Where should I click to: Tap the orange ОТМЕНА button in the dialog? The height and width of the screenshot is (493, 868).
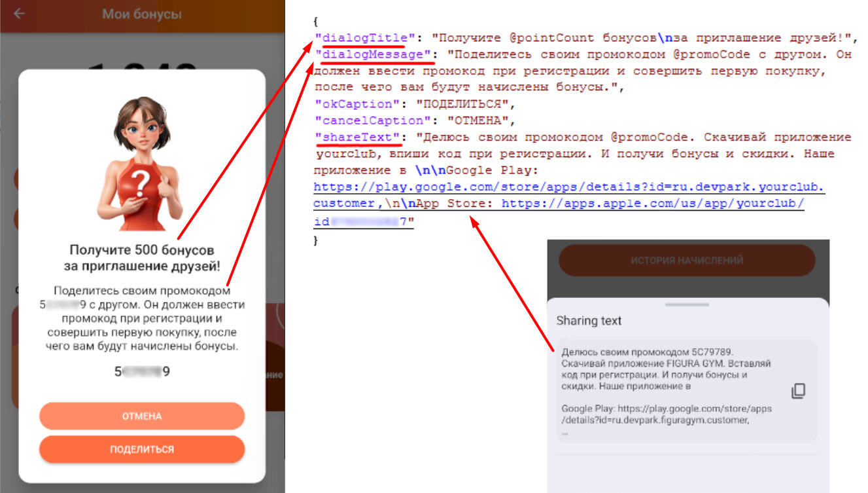pyautogui.click(x=142, y=416)
